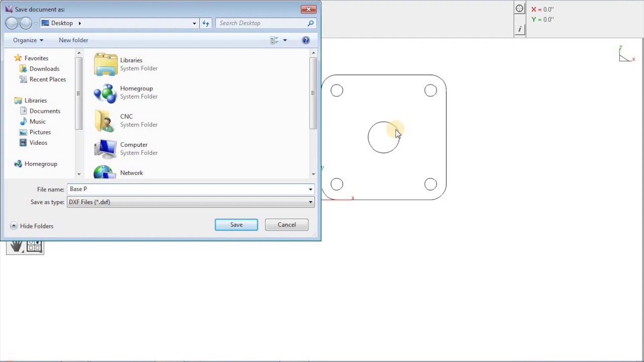Select Libraries in the navigation pane
The height and width of the screenshot is (362, 644).
click(35, 101)
